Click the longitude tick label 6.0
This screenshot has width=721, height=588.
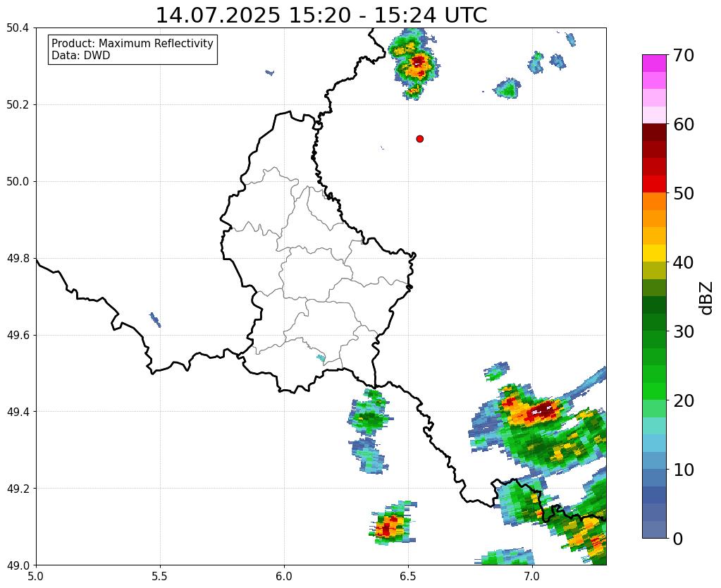284,576
